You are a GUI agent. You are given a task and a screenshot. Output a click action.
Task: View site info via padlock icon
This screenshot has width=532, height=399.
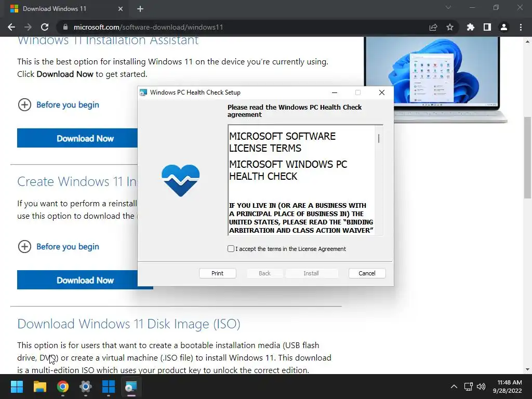tap(65, 27)
